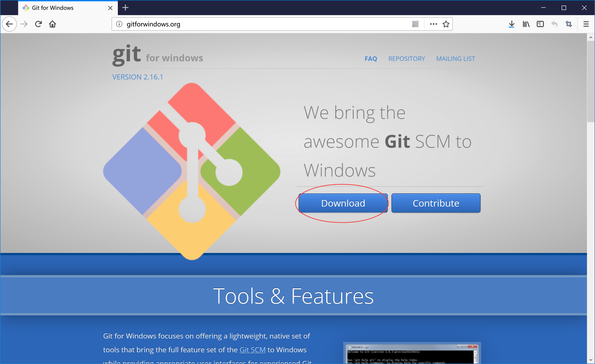Click the Download button

pos(343,203)
